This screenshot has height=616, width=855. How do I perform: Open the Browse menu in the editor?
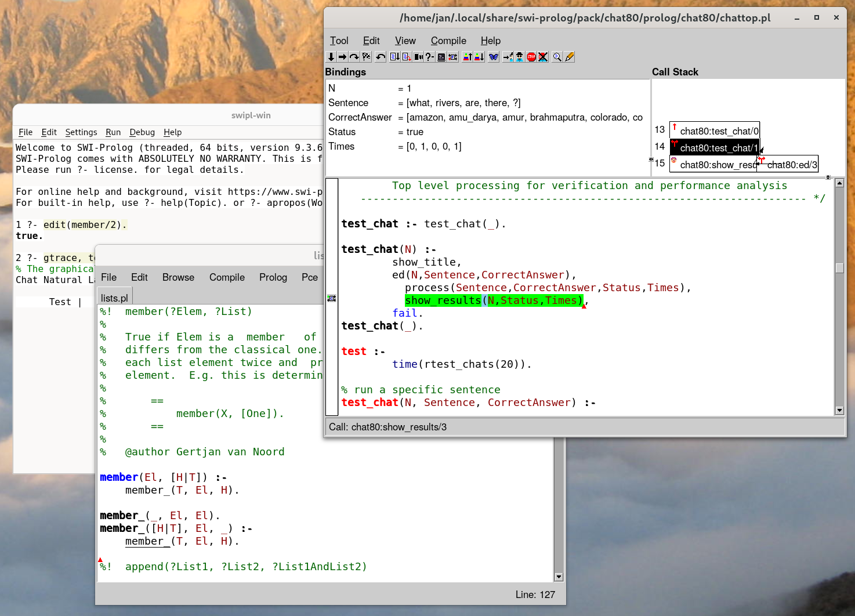click(178, 277)
